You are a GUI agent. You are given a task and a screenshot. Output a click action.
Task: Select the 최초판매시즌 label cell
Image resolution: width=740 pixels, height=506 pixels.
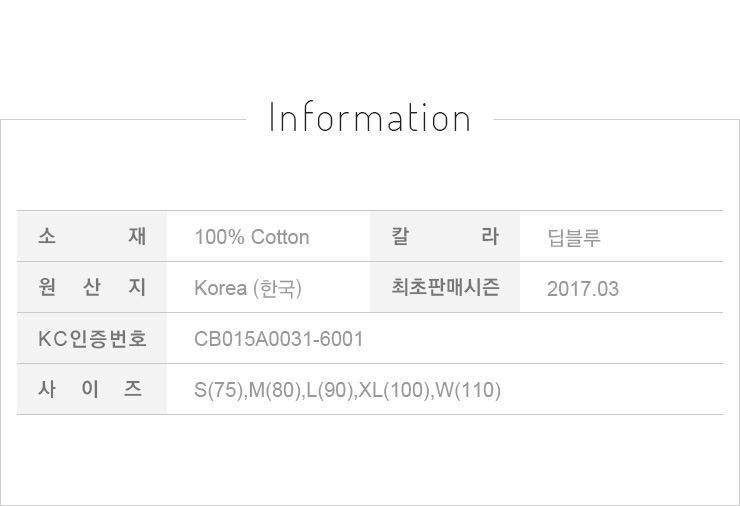pos(445,288)
